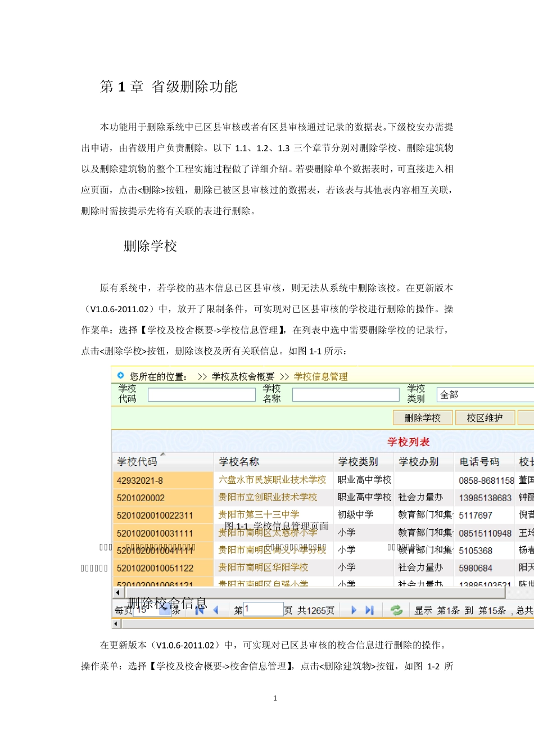Click phone number 5117697 cell
This screenshot has width=534, height=756.
pos(476,516)
